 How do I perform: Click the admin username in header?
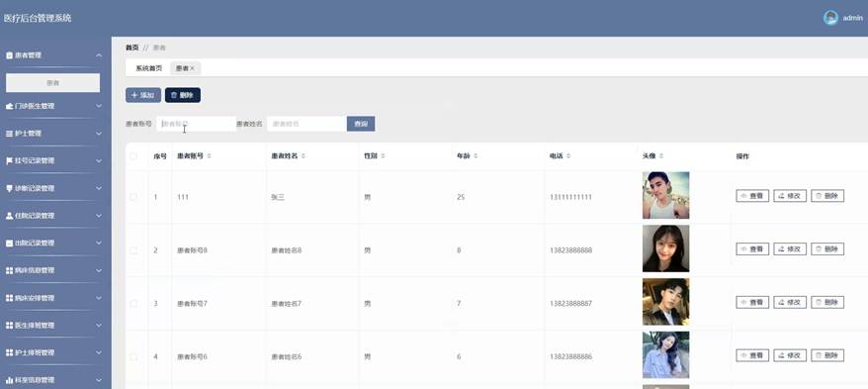tap(852, 18)
